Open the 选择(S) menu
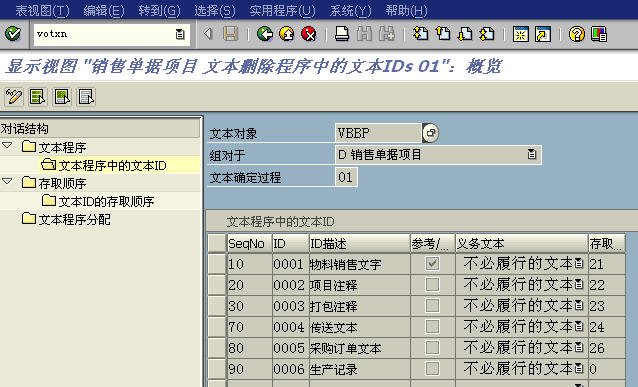638x387 pixels. click(214, 10)
